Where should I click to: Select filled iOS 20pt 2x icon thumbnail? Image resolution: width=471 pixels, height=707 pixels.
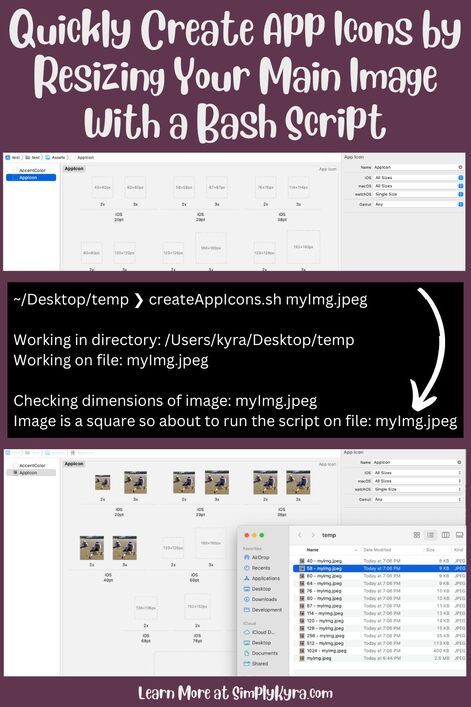pos(102,482)
